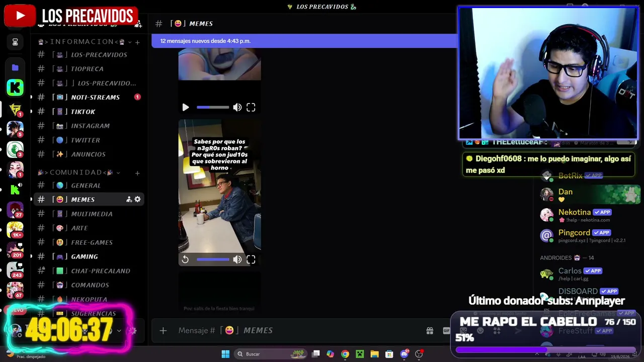This screenshot has height=362, width=644.
Task: Switch to Discord in the taskbar
Action: (404, 354)
